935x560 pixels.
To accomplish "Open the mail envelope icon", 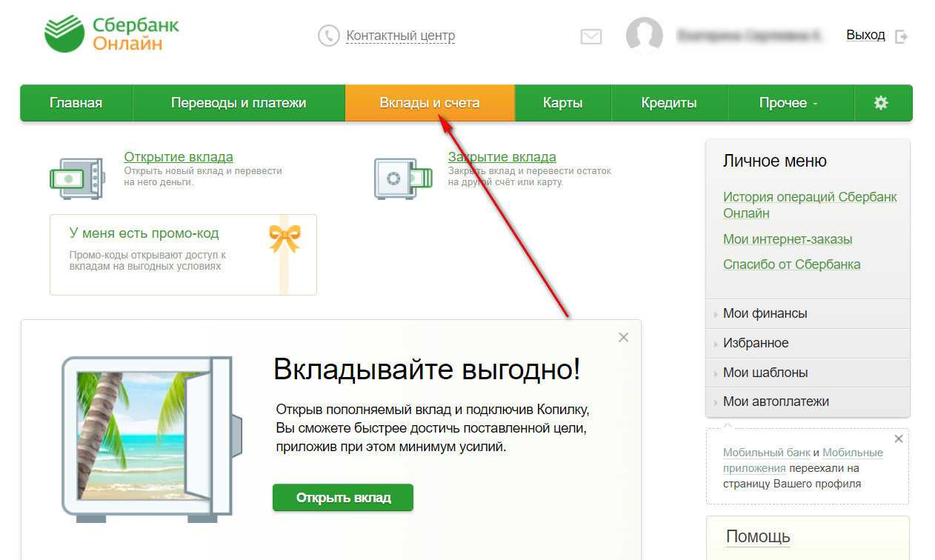I will [590, 36].
